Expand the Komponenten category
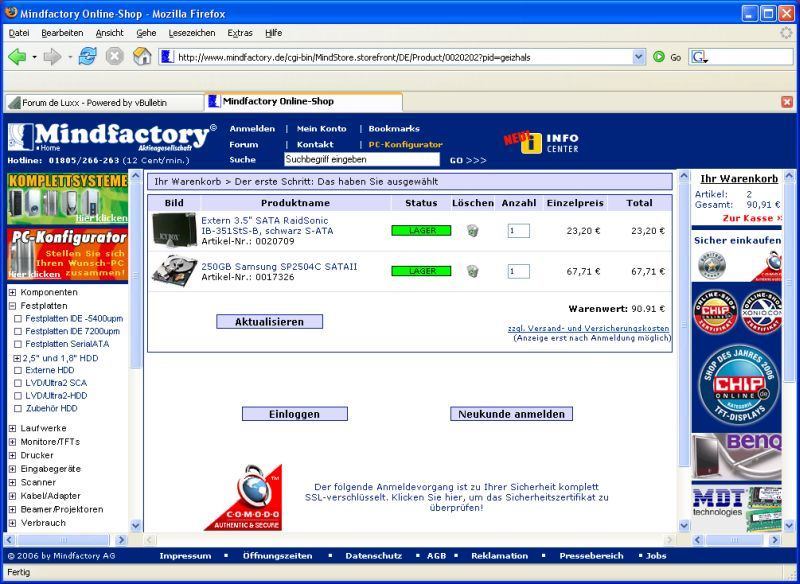Screen dimensions: 800x584 pos(13,292)
